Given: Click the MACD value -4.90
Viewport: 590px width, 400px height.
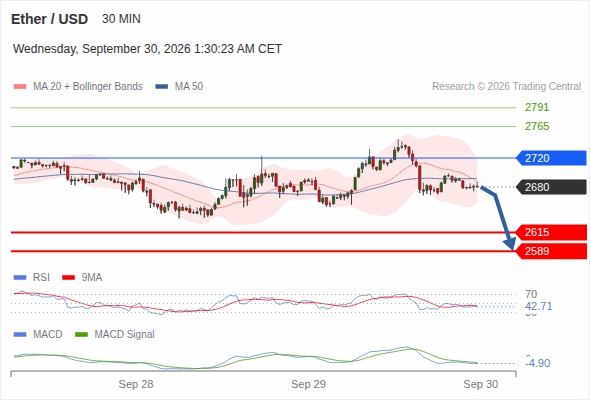Looking at the screenshot, I should click(538, 363).
